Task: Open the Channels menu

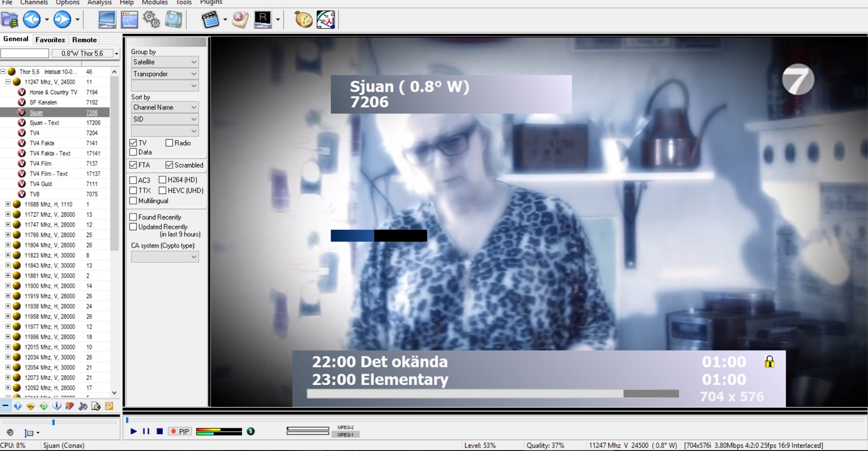Action: point(34,2)
